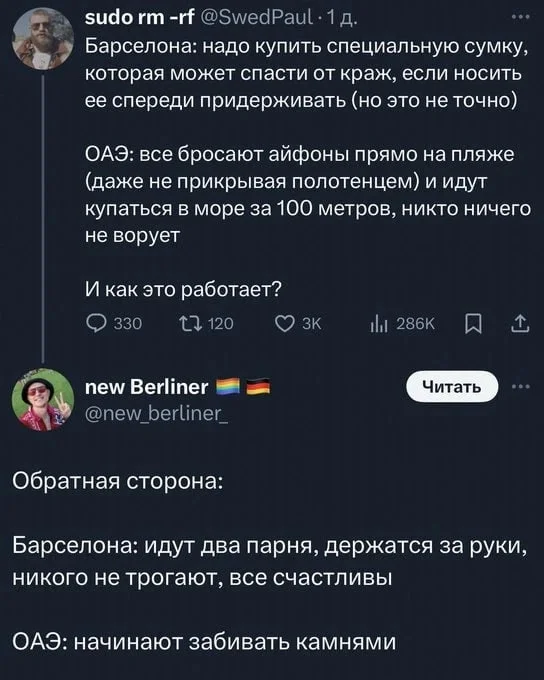Click the @new_berliner_ handle link
Screen dimensions: 544x680
pos(157,414)
